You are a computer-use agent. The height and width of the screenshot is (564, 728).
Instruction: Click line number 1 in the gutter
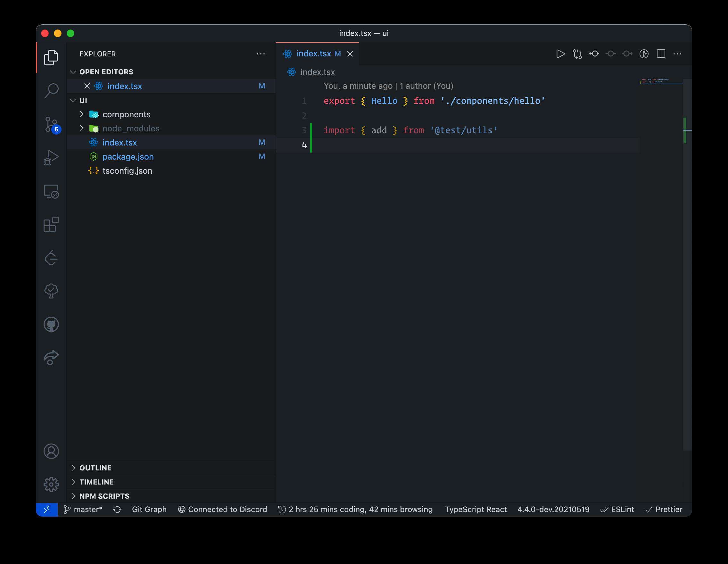point(304,101)
